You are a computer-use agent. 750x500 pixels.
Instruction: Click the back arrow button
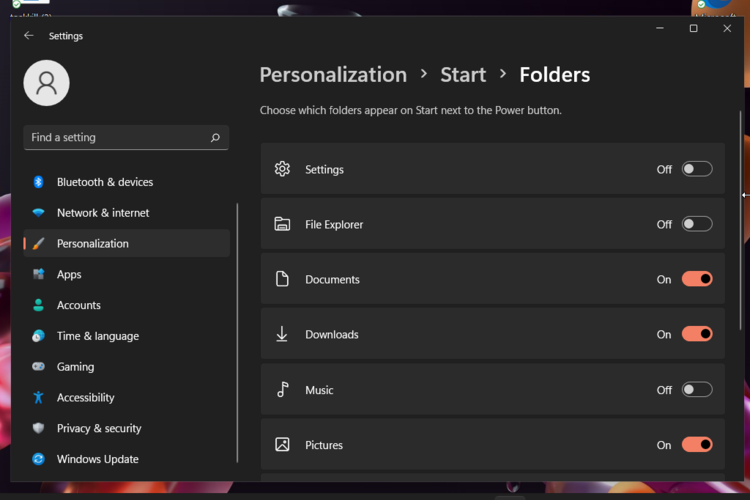tap(29, 35)
